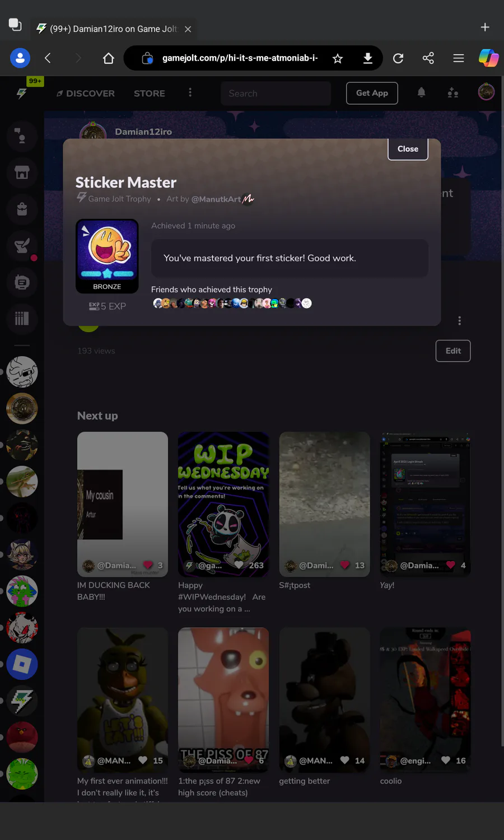Viewport: 504px width, 840px height.
Task: Open the getting better post
Action: [x=324, y=700]
